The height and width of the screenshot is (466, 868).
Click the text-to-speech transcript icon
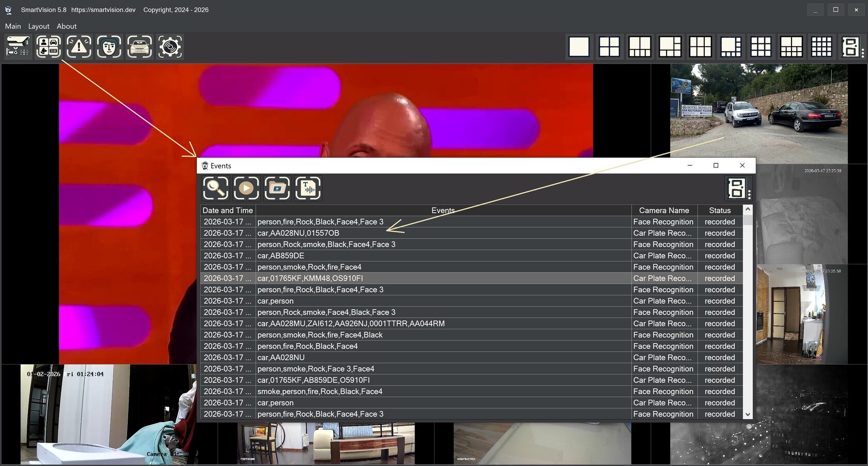tap(308, 188)
